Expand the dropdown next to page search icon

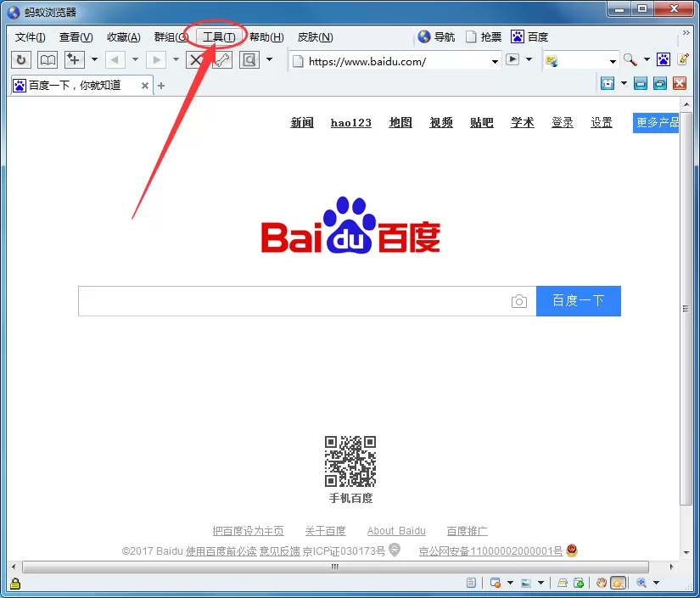click(269, 59)
